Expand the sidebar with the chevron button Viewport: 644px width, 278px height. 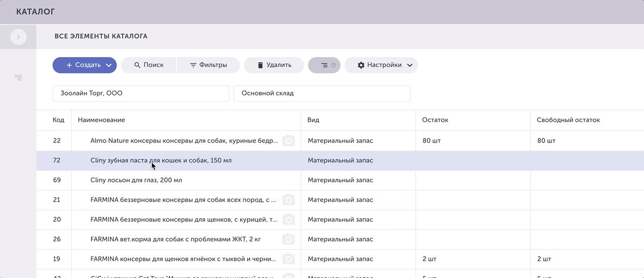tap(18, 37)
